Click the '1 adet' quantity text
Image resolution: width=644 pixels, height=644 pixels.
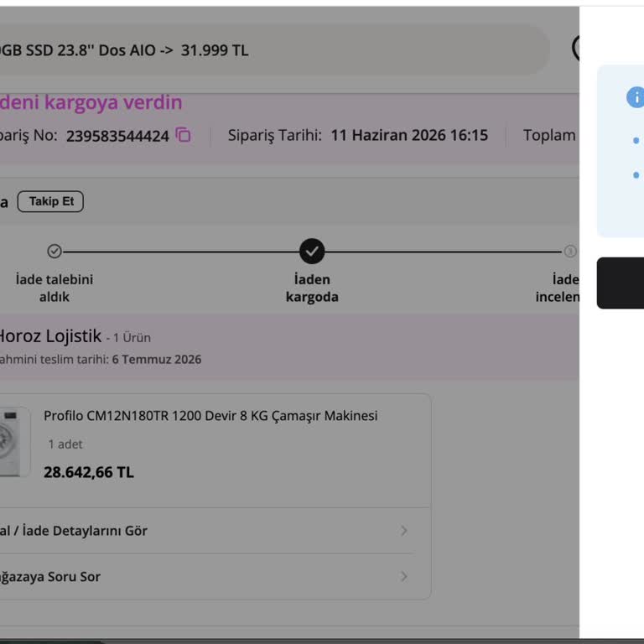(65, 444)
